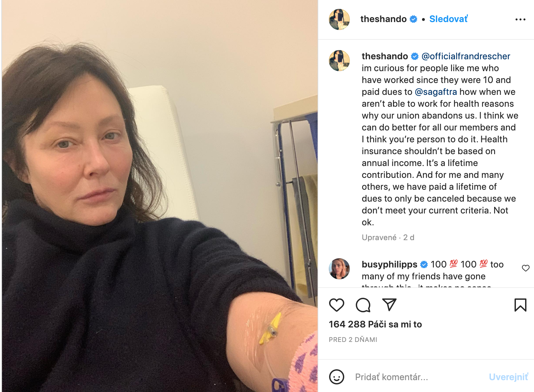Save the post with the bookmark icon
Image resolution: width=534 pixels, height=392 pixels.
520,305
